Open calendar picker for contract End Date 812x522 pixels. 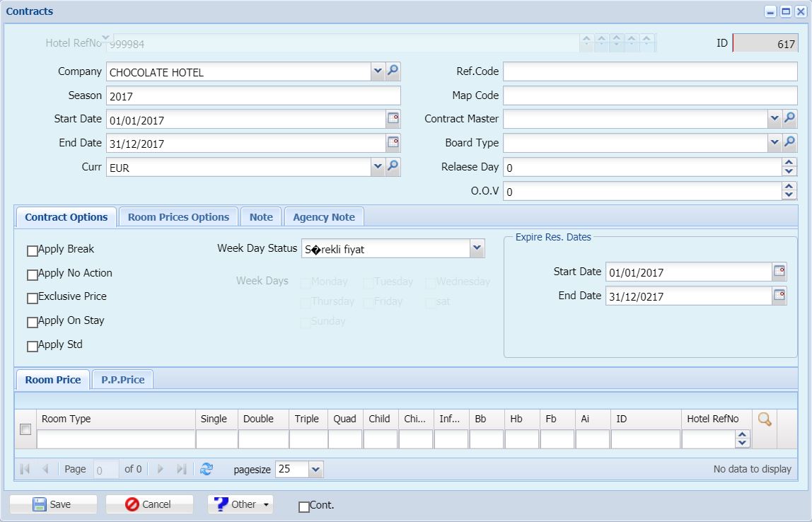(x=393, y=142)
